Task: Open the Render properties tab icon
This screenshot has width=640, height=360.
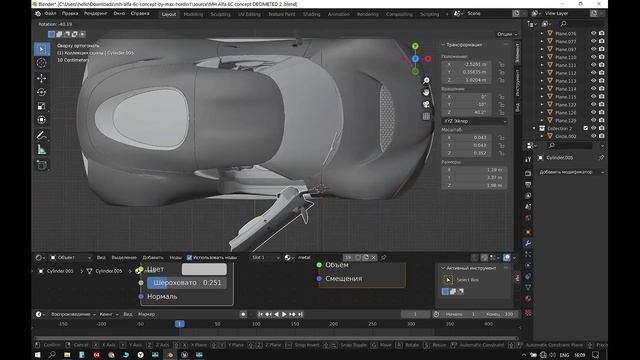Action: (x=528, y=173)
